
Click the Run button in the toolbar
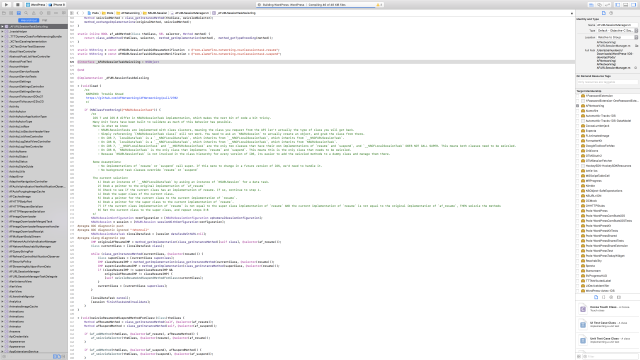[6, 4]
